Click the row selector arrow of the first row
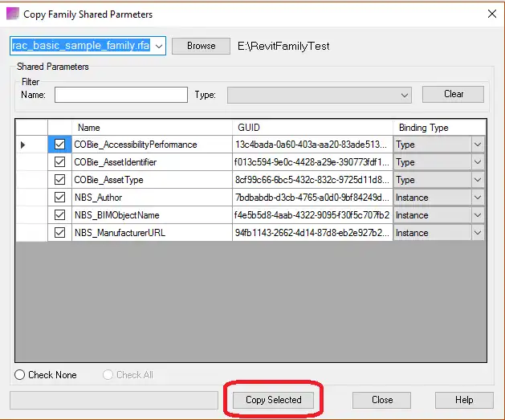 pyautogui.click(x=23, y=145)
